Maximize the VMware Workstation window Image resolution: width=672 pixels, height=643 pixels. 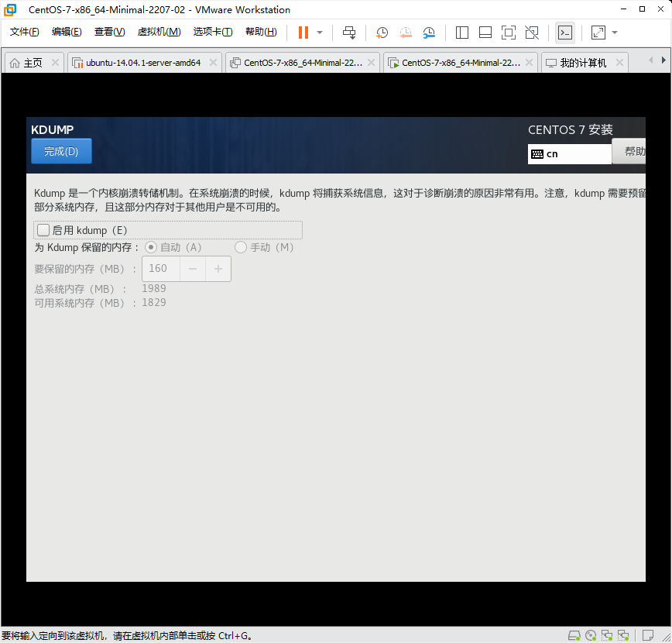point(642,9)
